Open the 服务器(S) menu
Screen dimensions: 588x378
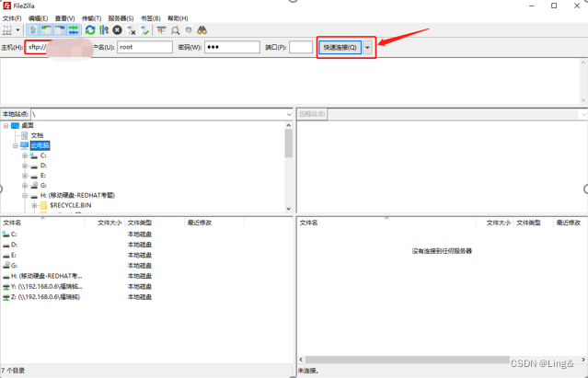point(121,18)
